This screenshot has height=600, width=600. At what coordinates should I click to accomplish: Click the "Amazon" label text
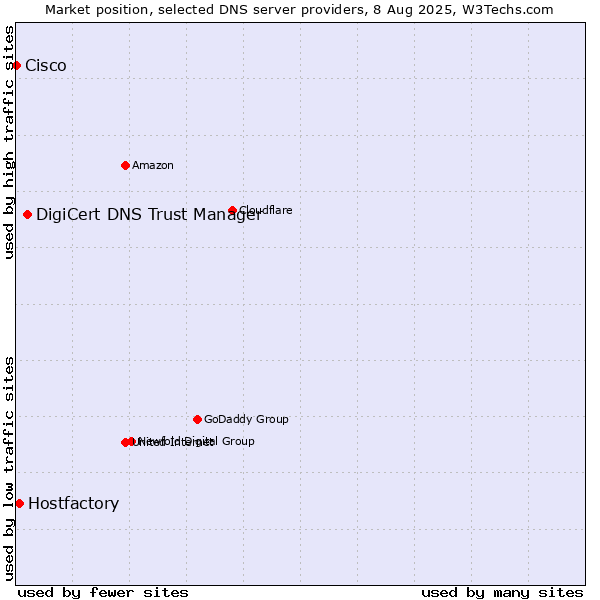click(x=153, y=166)
